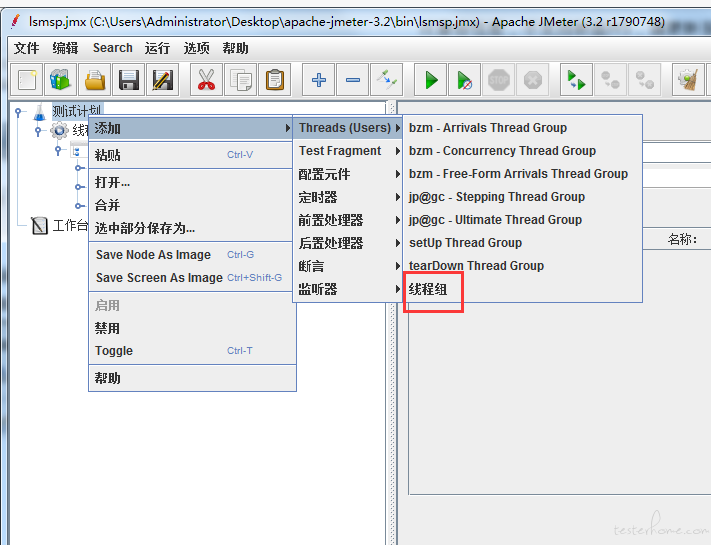Add bzm - Concurrency Thread Group

(x=522, y=151)
